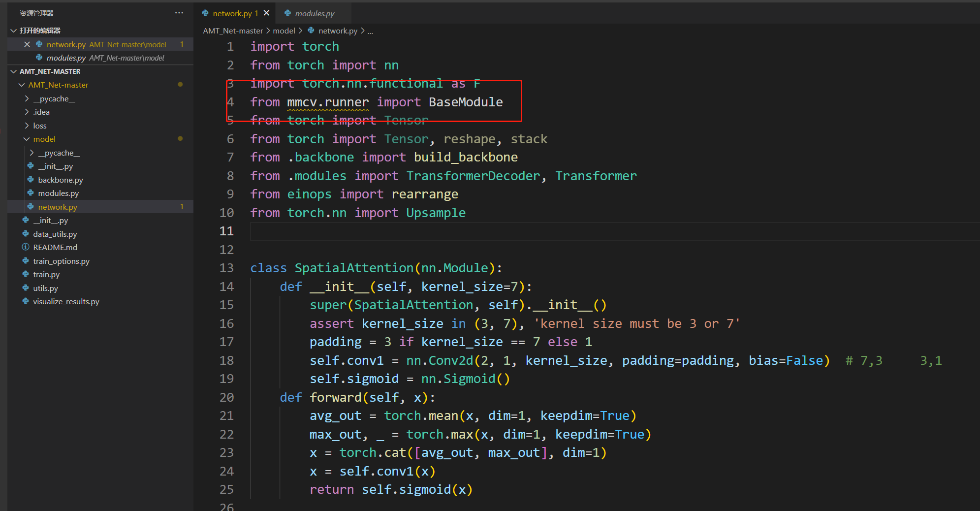Image resolution: width=980 pixels, height=511 pixels.
Task: Click the Python icon beside train.py
Action: click(25, 274)
